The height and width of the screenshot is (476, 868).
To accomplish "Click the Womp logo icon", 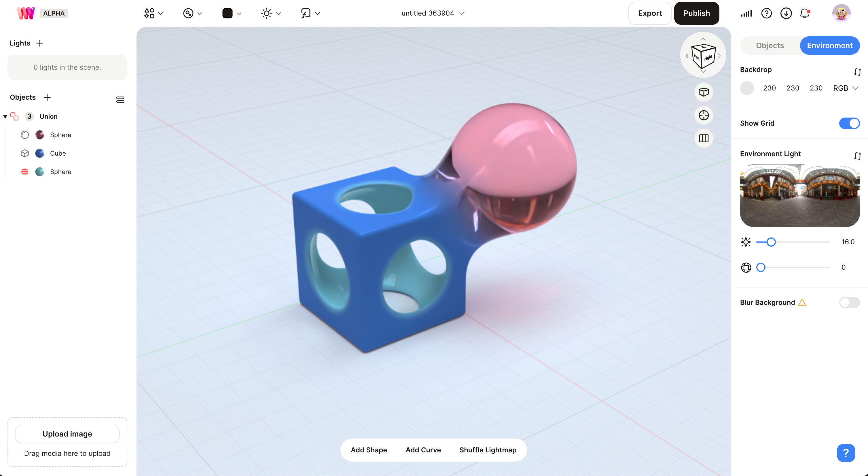I will coord(26,13).
